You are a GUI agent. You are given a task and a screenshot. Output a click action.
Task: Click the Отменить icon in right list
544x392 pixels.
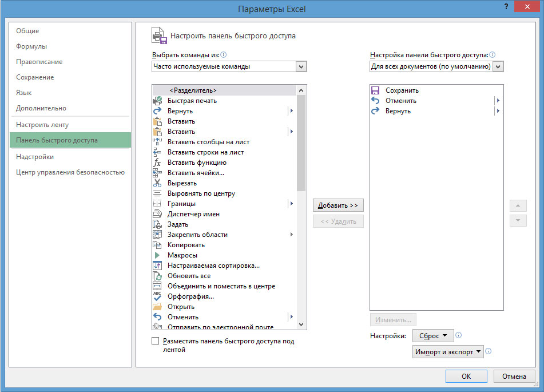pyautogui.click(x=375, y=101)
